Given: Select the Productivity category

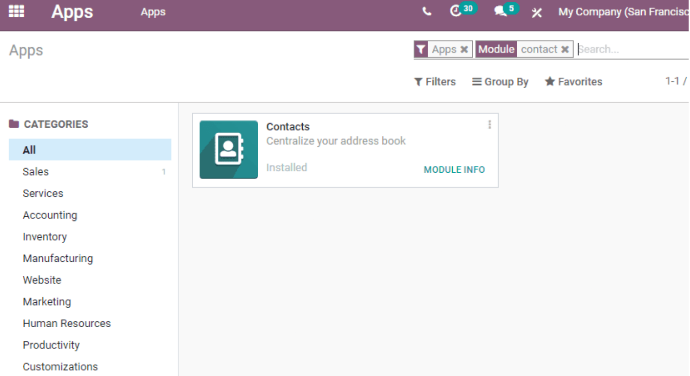Looking at the screenshot, I should click(x=90, y=345).
